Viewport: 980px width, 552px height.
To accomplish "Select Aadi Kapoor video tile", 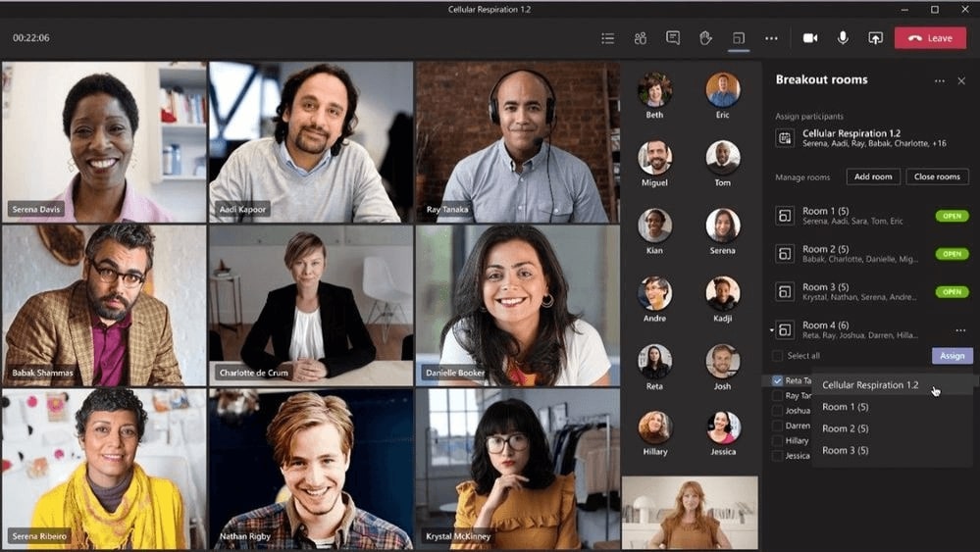I will click(x=311, y=142).
